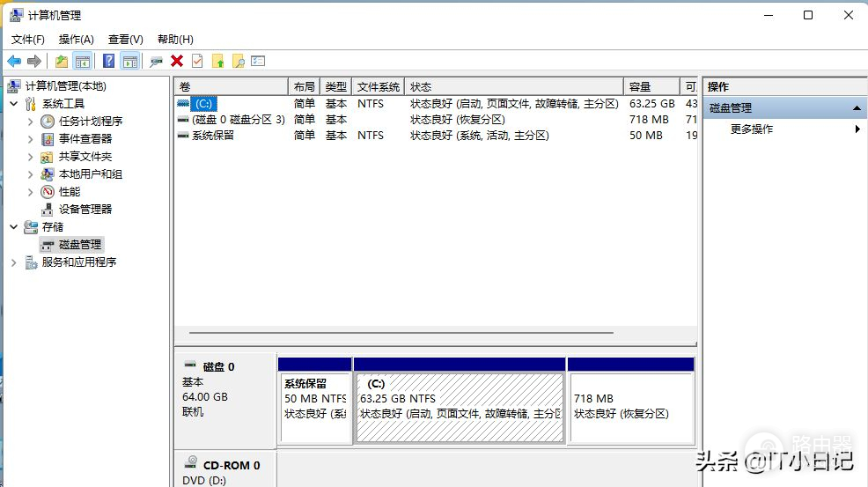Toggle show/hide console tree button
This screenshot has width=868, height=487.
pyautogui.click(x=83, y=61)
